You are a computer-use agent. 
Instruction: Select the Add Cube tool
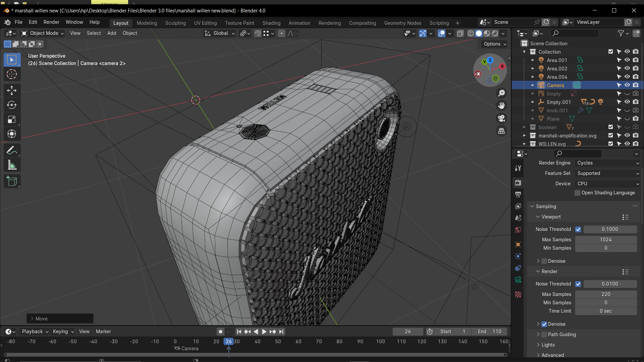coord(12,181)
